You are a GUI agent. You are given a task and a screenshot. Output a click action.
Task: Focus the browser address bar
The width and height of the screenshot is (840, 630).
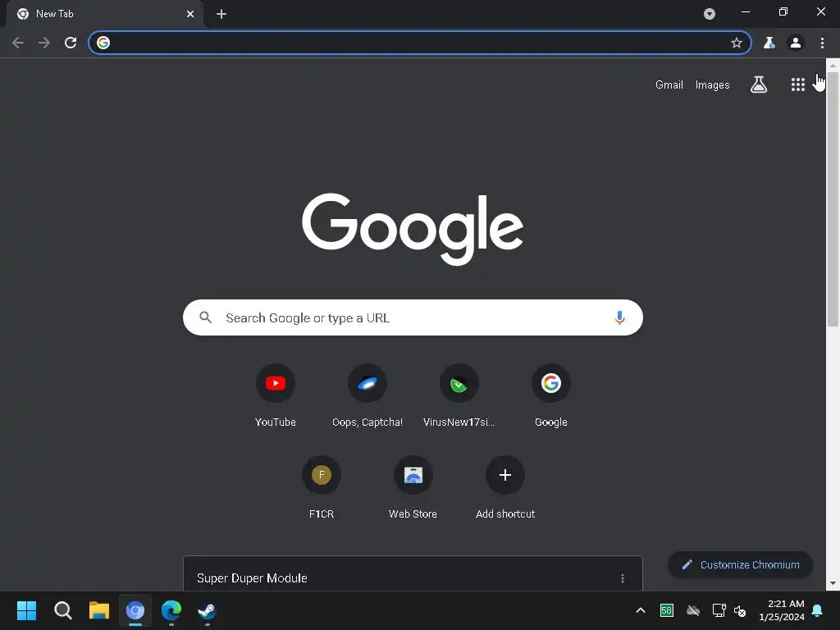tap(420, 43)
